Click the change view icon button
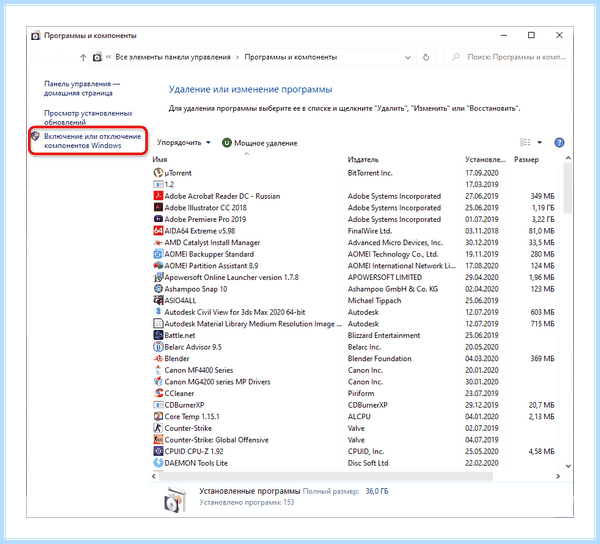 point(525,143)
